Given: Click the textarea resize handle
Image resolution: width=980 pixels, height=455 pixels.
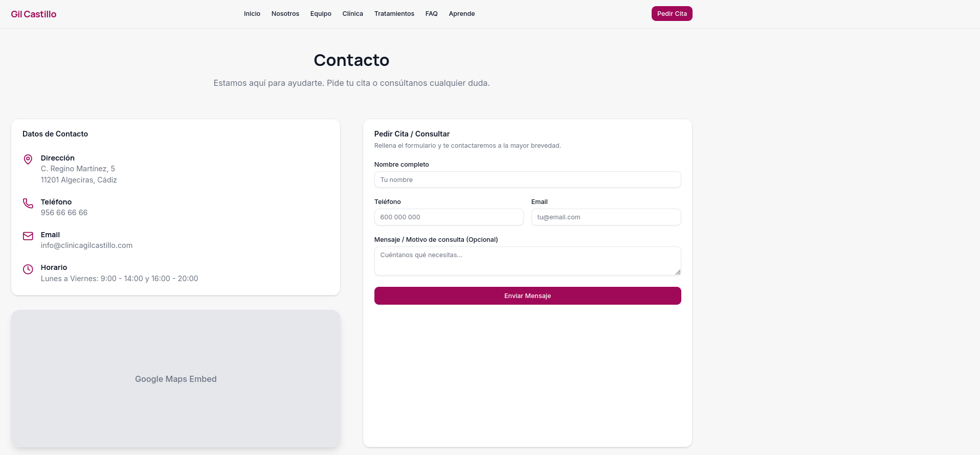Looking at the screenshot, I should coord(678,272).
